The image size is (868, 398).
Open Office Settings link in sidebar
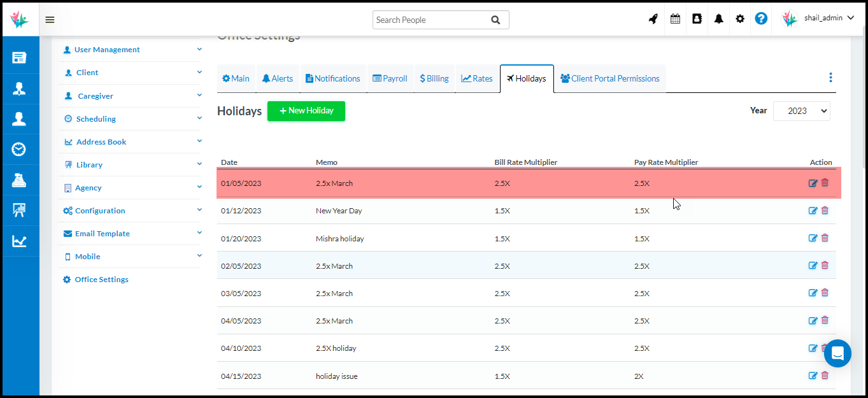101,280
